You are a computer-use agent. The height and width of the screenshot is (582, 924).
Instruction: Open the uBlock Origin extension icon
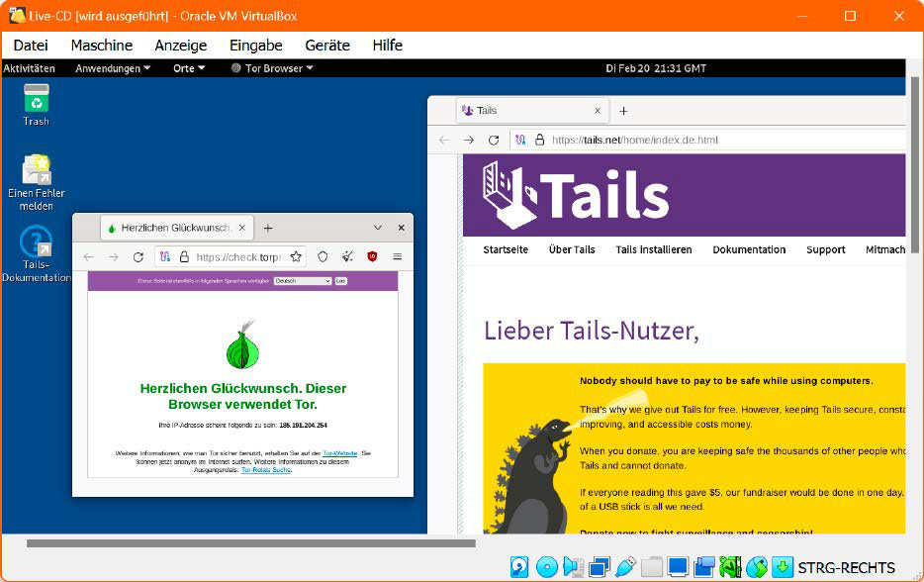(x=372, y=256)
